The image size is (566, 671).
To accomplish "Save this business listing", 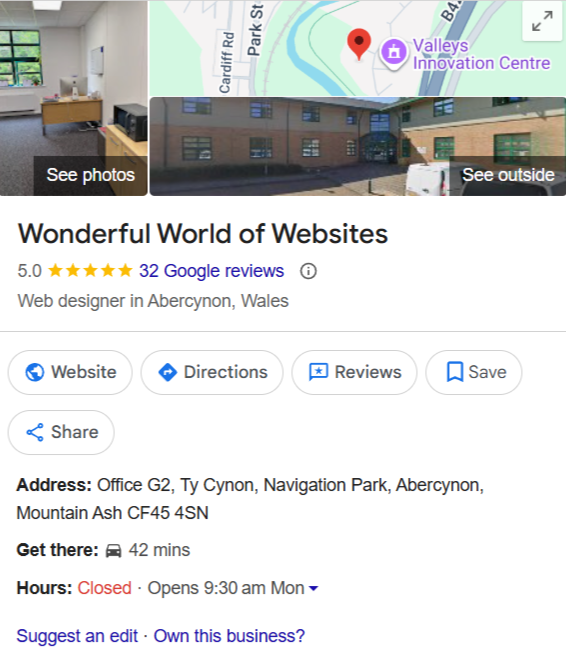I will click(474, 372).
